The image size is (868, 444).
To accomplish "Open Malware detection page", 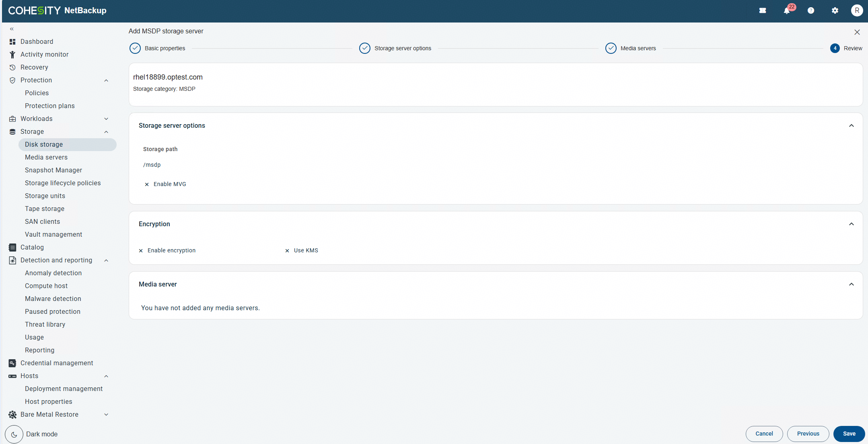I will pyautogui.click(x=53, y=299).
